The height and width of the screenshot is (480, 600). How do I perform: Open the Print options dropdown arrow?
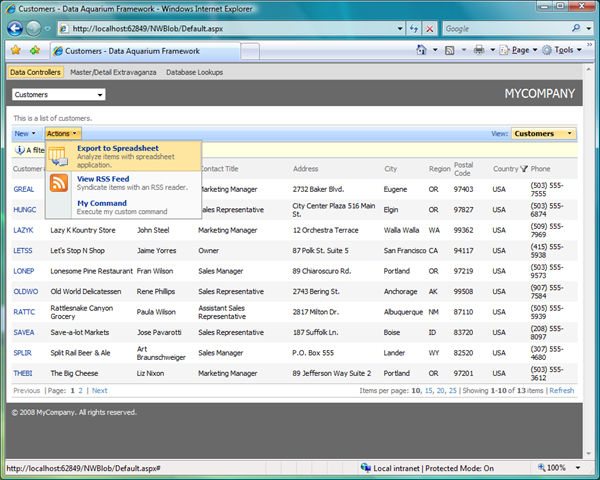(x=492, y=50)
